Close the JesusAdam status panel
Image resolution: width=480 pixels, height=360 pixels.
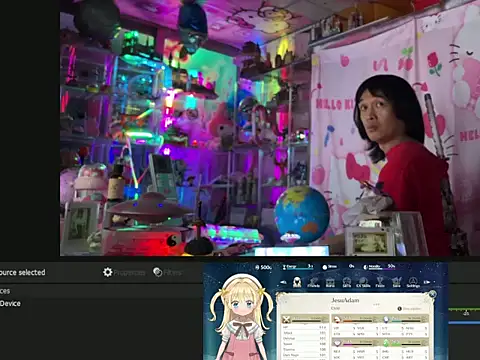[432, 294]
